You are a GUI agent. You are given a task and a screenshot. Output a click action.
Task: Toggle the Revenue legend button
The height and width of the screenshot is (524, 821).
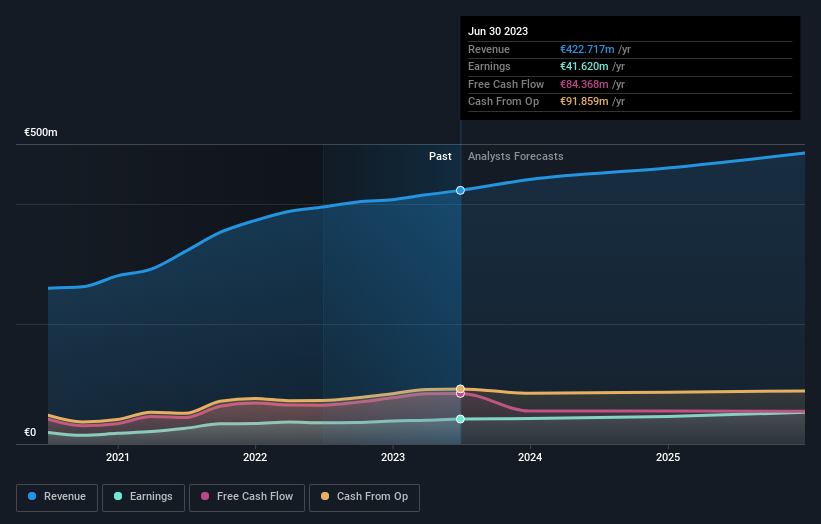point(57,497)
